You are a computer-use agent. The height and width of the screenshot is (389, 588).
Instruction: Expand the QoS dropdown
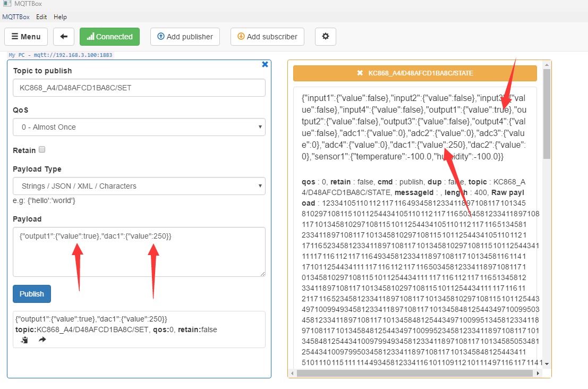coord(139,127)
